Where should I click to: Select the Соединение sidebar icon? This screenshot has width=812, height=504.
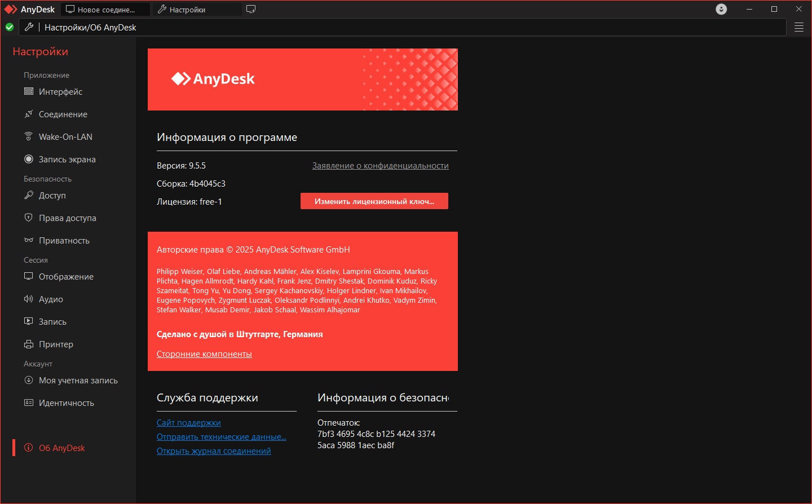pos(29,114)
